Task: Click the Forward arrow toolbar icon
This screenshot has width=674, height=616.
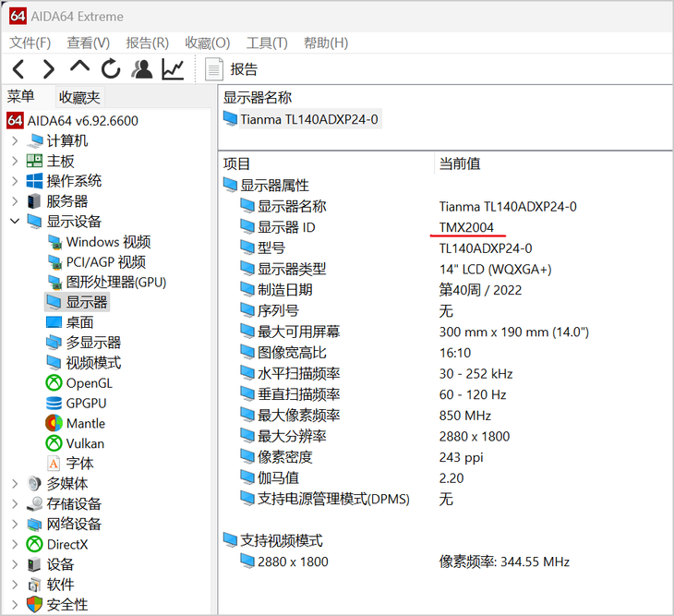Action: tap(49, 68)
